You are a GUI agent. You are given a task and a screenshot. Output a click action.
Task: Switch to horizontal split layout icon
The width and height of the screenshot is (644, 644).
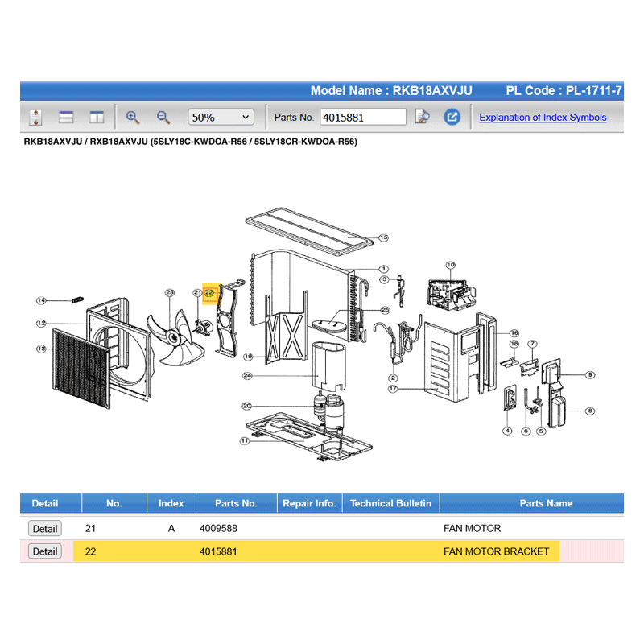(x=66, y=118)
